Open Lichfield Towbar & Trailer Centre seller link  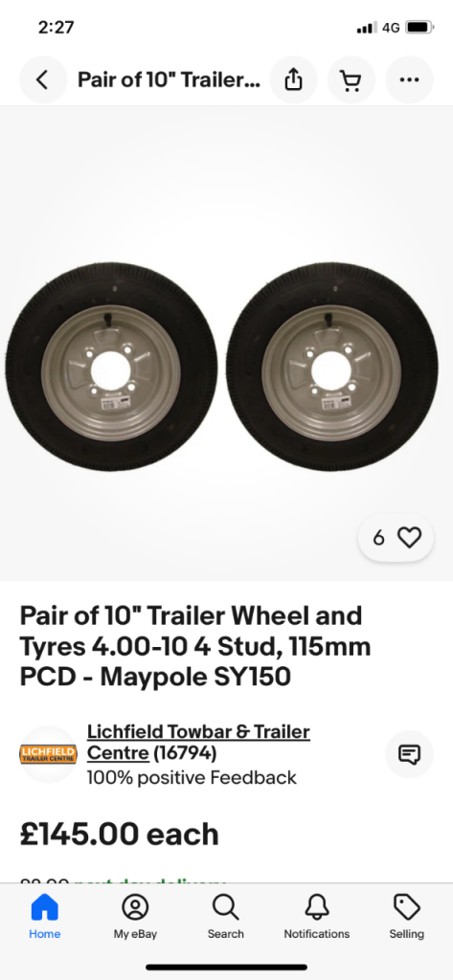(x=198, y=742)
